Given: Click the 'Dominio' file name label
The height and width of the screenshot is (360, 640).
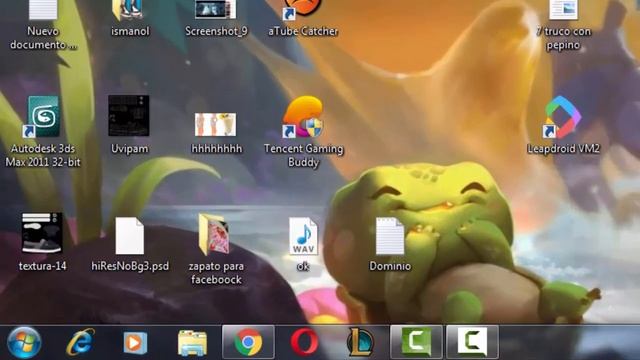Looking at the screenshot, I should [x=390, y=266].
